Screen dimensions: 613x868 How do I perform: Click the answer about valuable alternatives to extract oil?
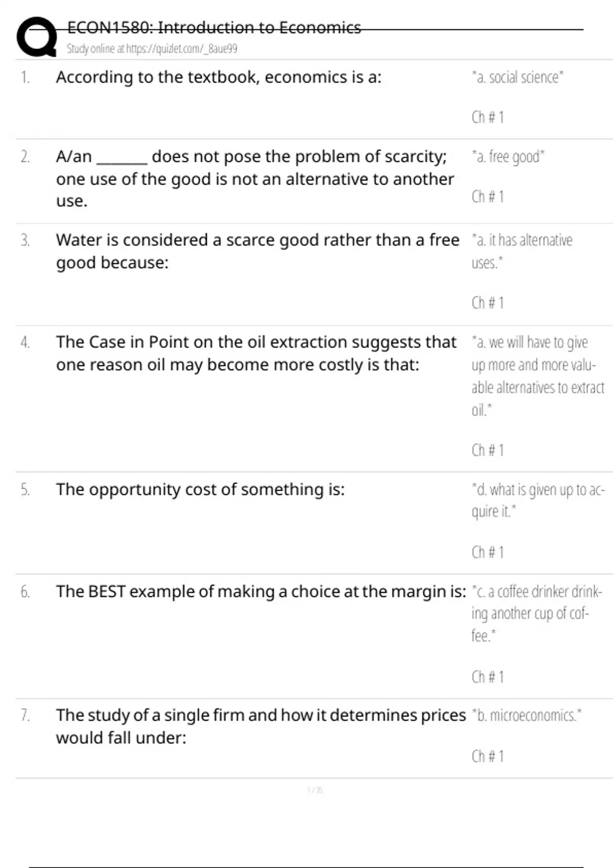point(537,376)
